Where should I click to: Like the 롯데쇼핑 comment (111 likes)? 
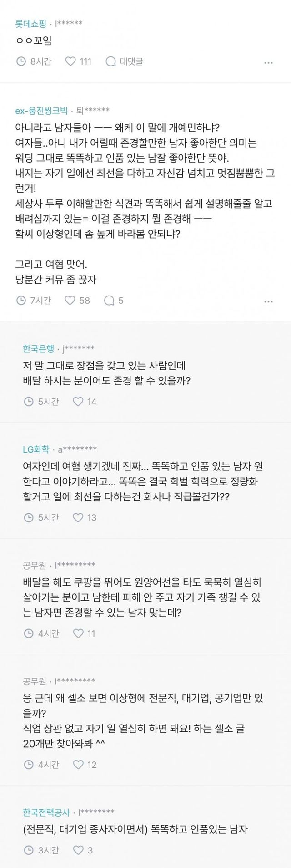[70, 61]
